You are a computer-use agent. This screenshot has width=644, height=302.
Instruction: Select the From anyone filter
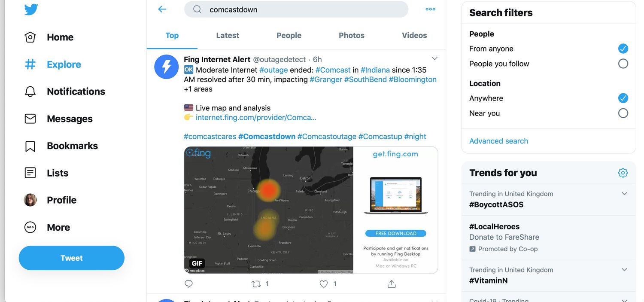[623, 49]
